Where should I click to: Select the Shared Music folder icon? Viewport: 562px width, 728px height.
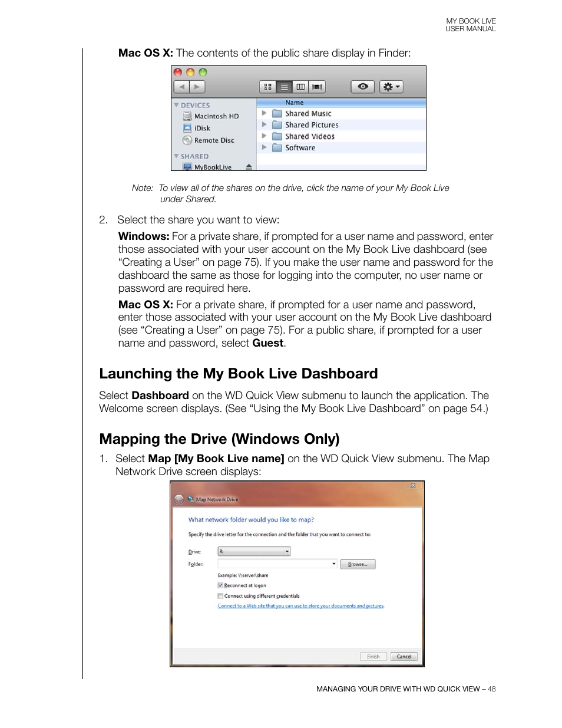[277, 113]
